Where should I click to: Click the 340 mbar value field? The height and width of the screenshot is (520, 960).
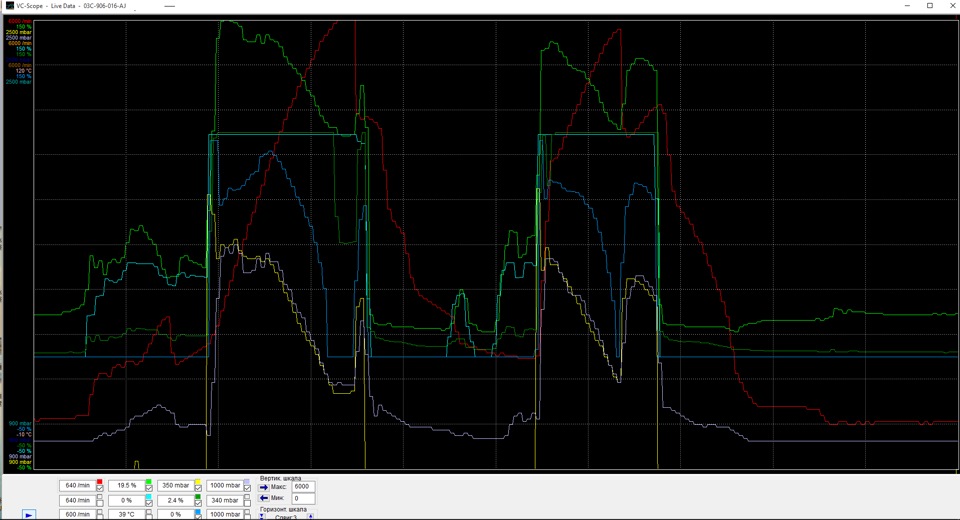point(225,500)
